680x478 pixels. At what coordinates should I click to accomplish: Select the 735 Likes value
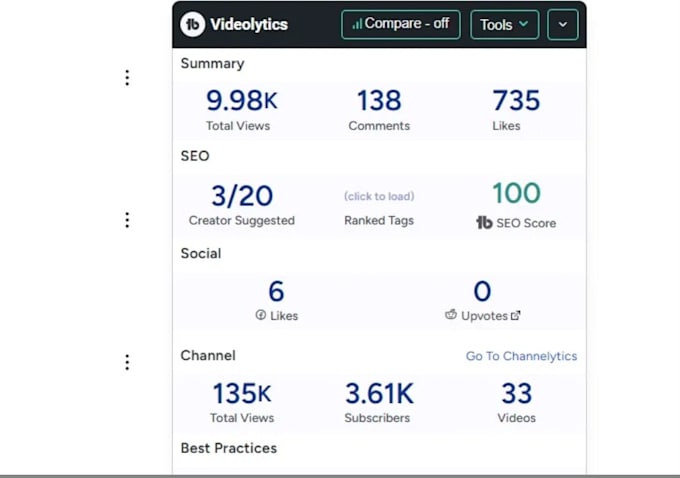tap(516, 100)
